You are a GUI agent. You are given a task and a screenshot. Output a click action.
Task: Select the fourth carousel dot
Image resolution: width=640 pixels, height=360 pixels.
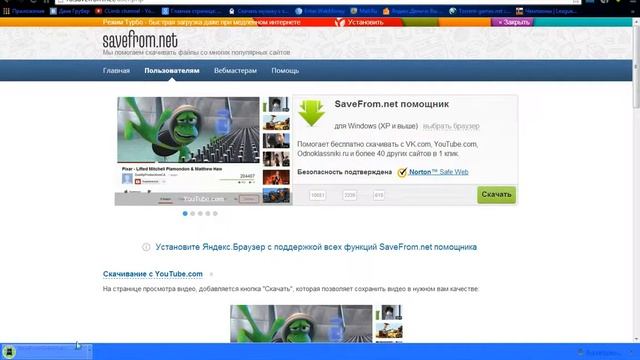[208, 213]
